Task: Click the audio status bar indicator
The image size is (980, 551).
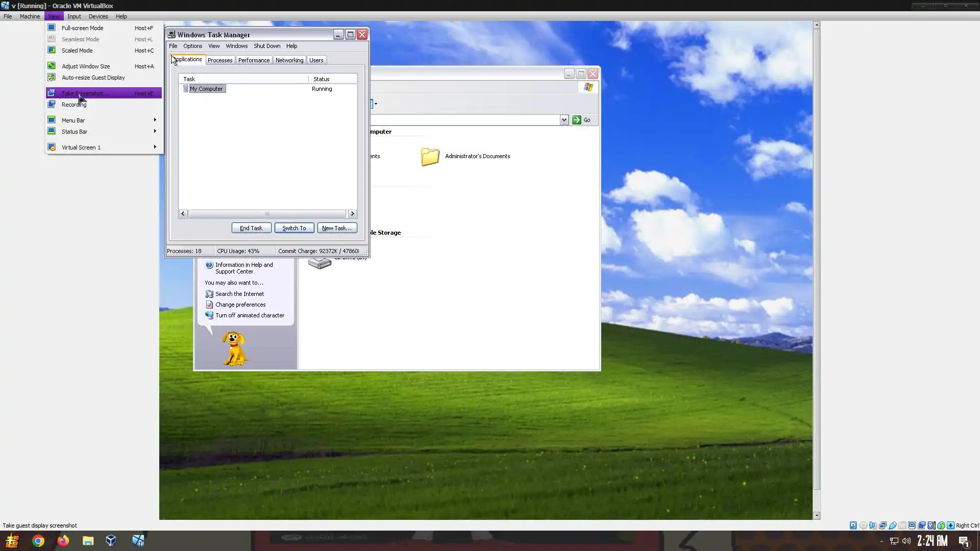Action: click(873, 525)
